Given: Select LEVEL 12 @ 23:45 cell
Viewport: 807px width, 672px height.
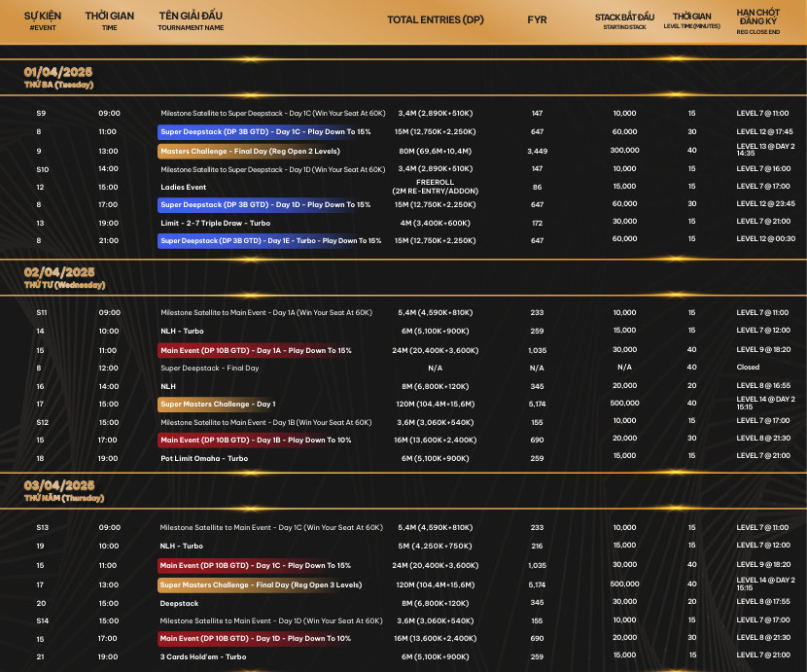Looking at the screenshot, I should (x=765, y=204).
